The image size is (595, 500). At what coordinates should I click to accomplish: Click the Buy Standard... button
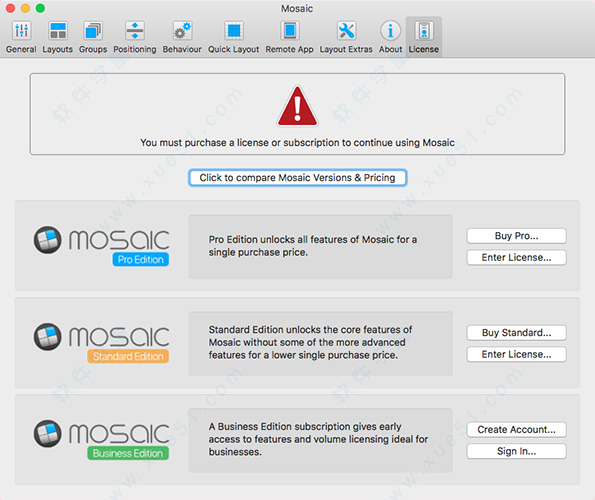[x=516, y=333]
